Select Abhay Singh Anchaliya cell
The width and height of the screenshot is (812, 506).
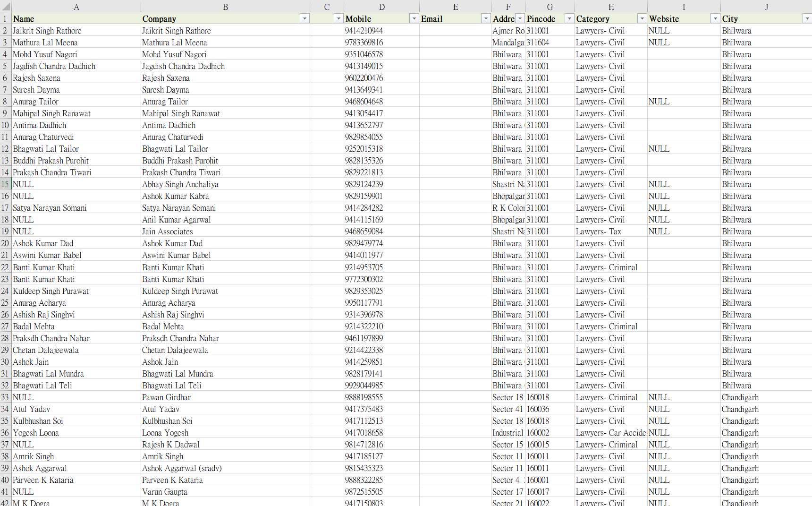click(225, 184)
